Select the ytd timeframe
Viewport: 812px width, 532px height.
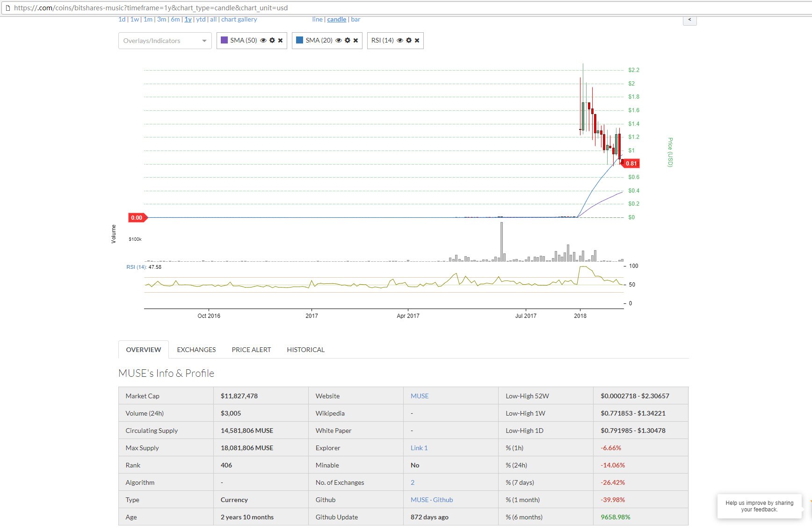pos(201,19)
